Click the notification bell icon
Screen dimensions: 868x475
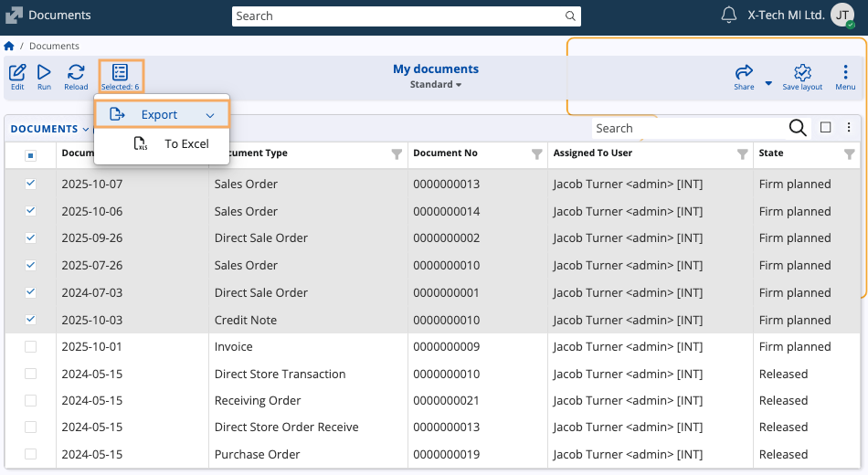[729, 15]
